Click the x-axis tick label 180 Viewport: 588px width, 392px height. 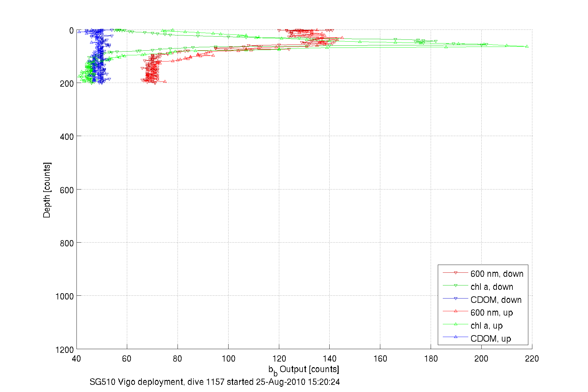(x=431, y=359)
